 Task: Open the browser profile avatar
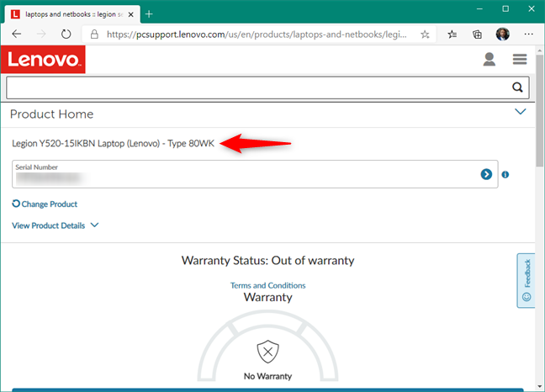[x=503, y=34]
